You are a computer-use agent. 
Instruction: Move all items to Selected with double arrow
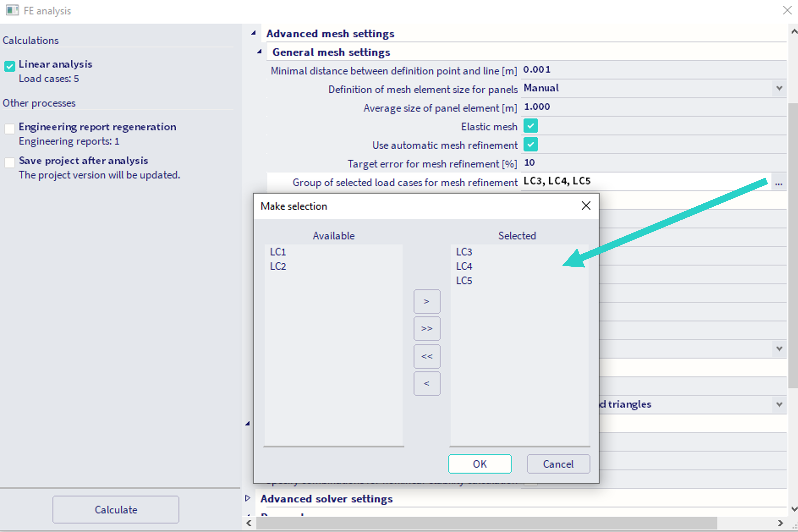point(427,328)
